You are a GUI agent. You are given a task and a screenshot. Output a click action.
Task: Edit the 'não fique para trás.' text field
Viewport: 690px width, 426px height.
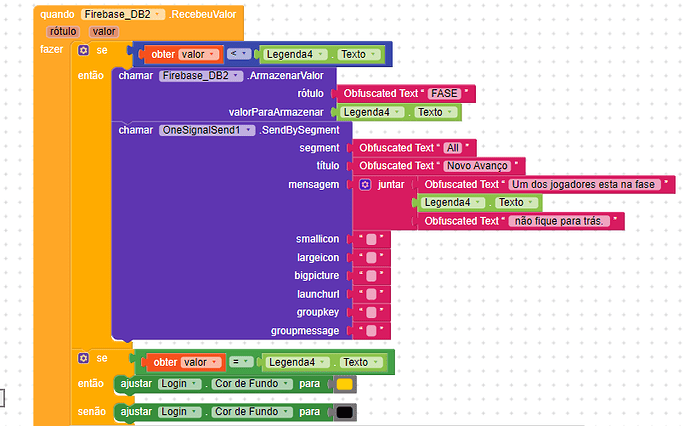point(559,221)
